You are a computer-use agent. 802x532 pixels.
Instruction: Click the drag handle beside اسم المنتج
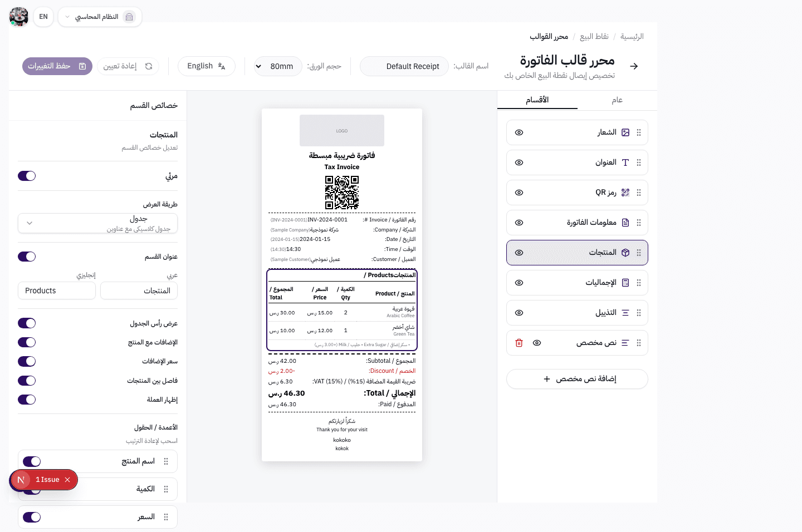(x=165, y=461)
